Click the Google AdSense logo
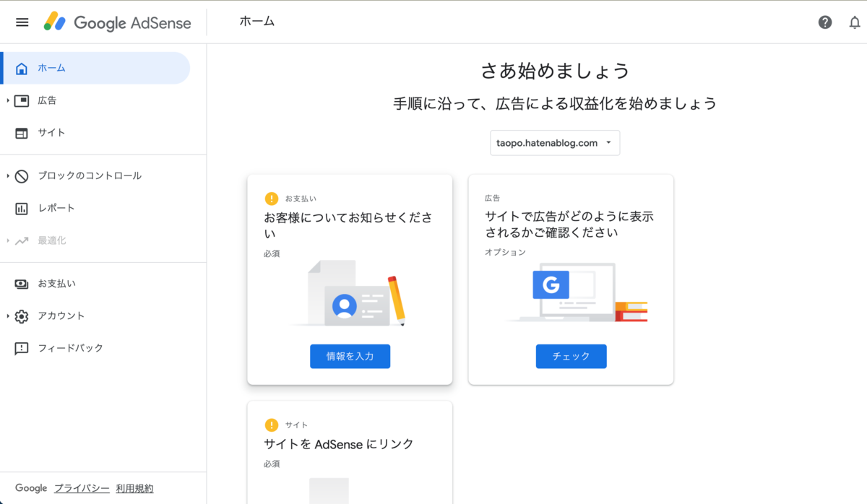Viewport: 867px width, 504px height. 117,22
